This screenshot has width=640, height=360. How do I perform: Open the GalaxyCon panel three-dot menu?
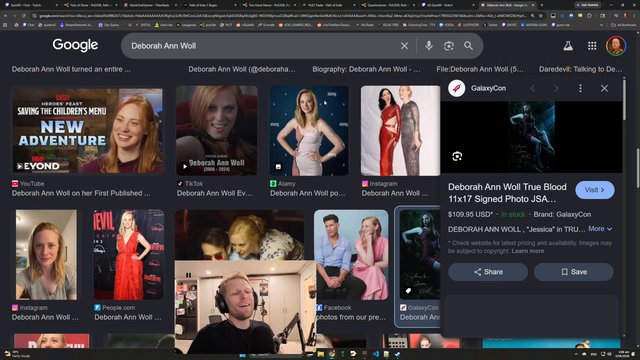[x=580, y=88]
